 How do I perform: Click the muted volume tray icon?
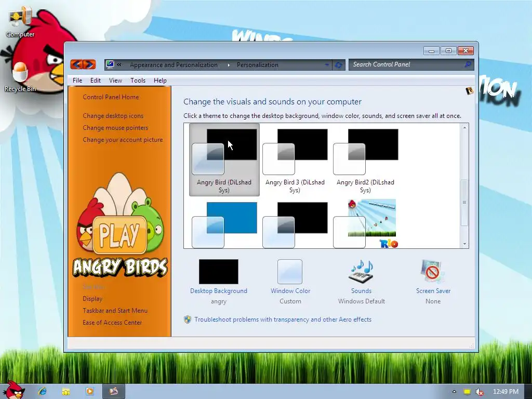479,392
